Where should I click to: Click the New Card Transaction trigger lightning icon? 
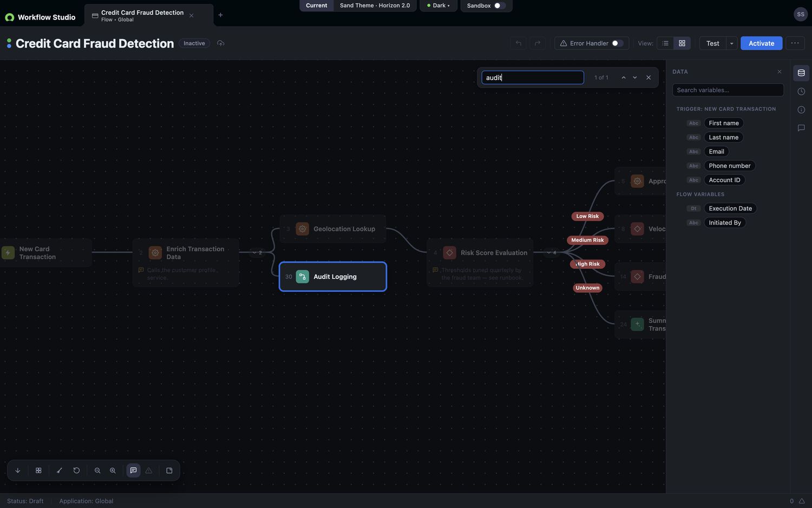(8, 253)
